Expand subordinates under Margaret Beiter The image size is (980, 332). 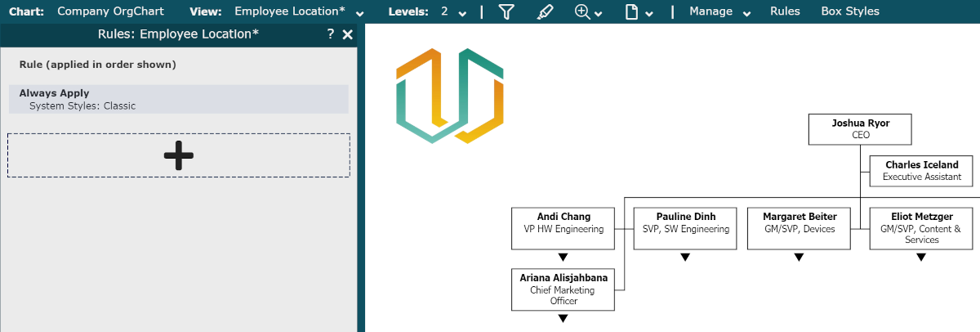(x=799, y=258)
